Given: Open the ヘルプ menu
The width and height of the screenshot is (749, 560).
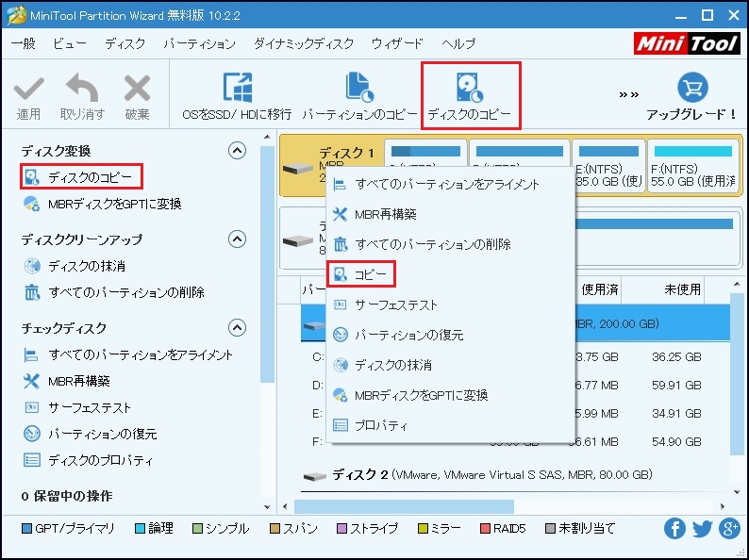Looking at the screenshot, I should [x=458, y=43].
